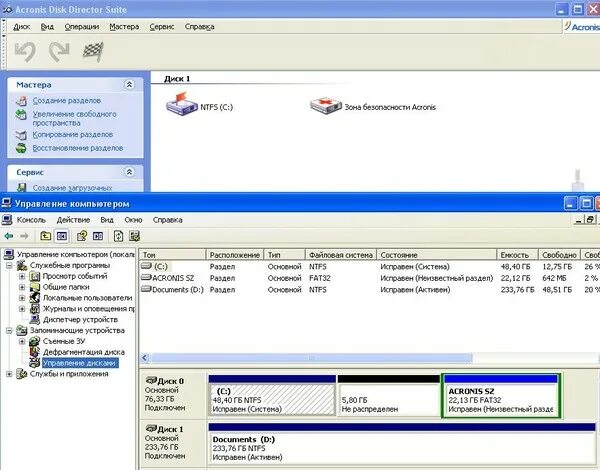Sort by the Состояние column header
600x470 pixels.
pos(437,255)
